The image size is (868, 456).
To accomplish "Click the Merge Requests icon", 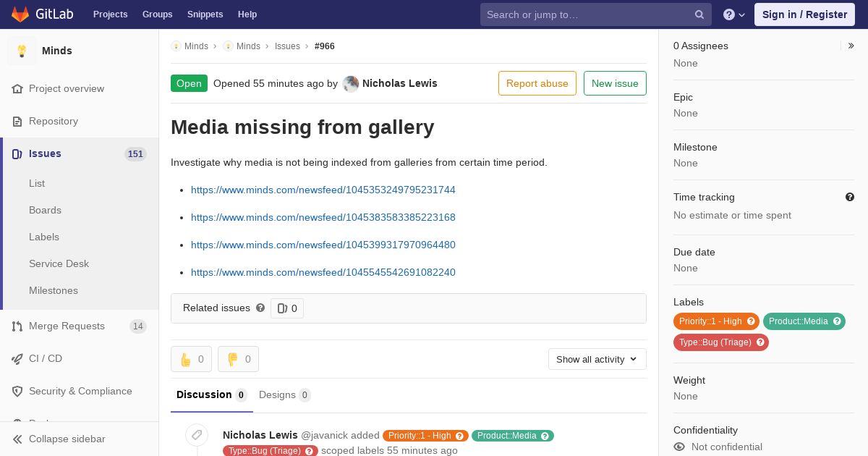I will click(17, 326).
